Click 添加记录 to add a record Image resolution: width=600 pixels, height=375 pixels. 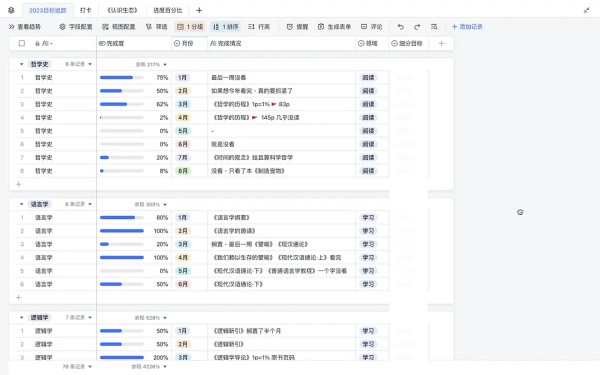click(467, 27)
